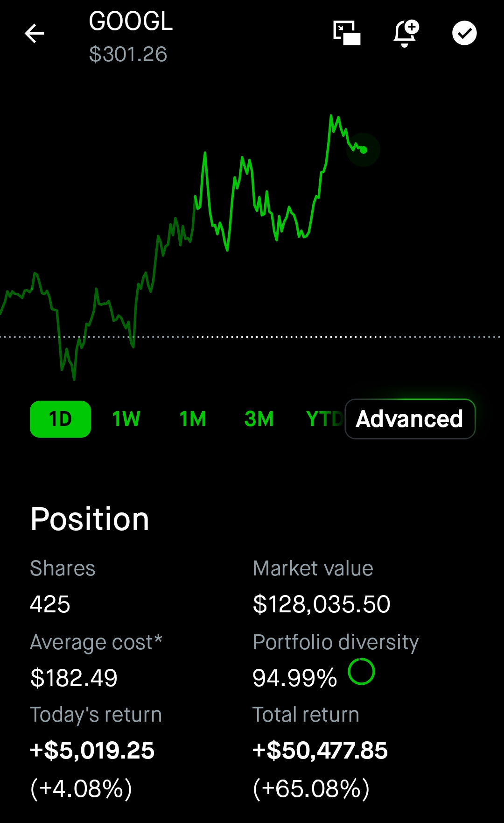This screenshot has height=823, width=504.
Task: Tap the current price dot on chart
Action: pos(364,150)
